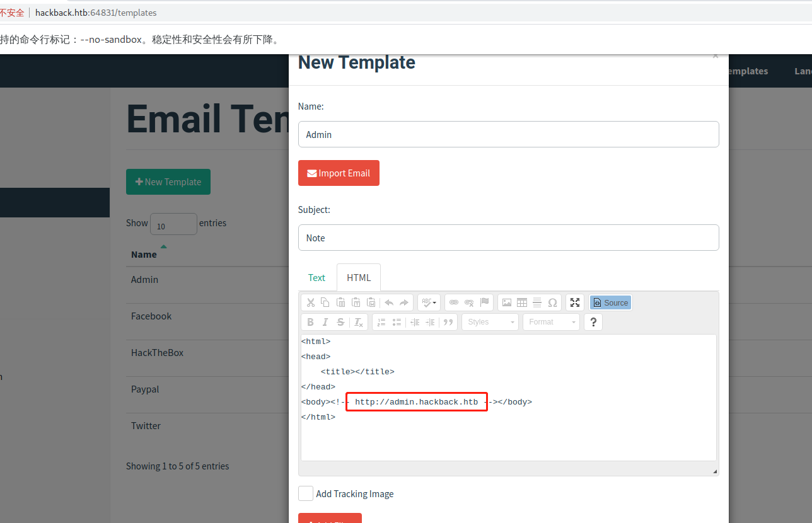Insert a bulleted list

pos(397,322)
